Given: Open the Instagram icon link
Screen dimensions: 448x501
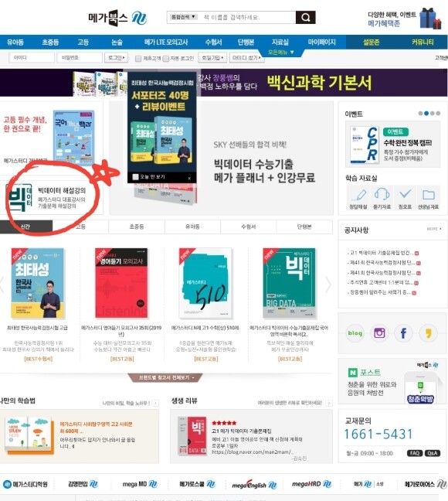Looking at the screenshot, I should click(379, 333).
